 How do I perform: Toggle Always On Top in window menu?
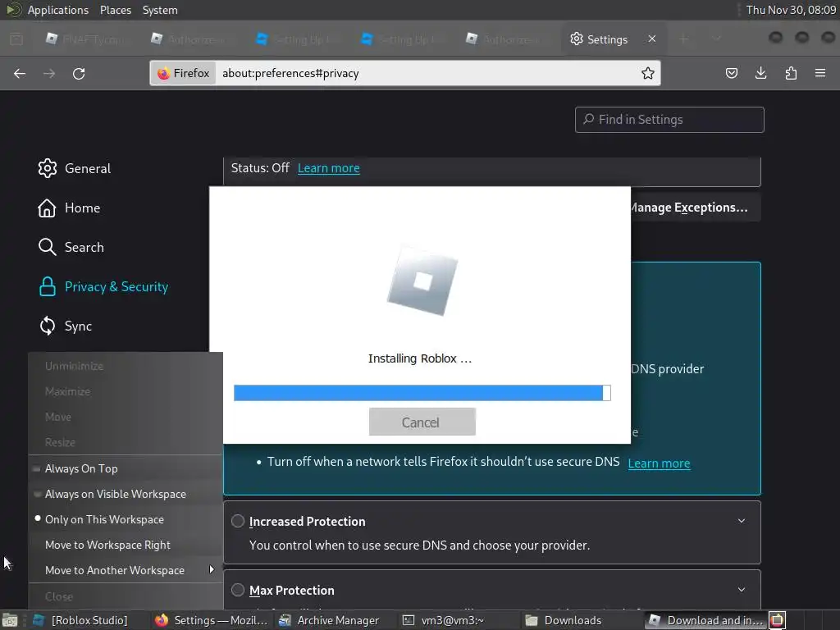pyautogui.click(x=126, y=468)
